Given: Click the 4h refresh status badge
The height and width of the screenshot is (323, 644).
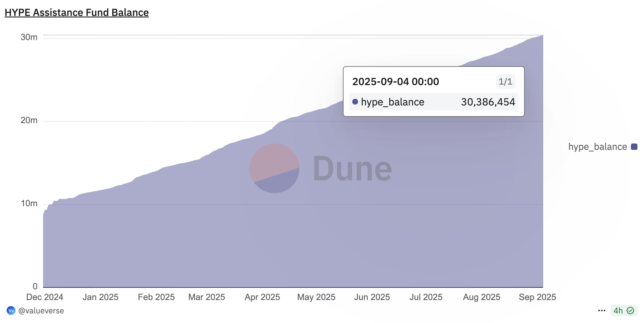Looking at the screenshot, I should (x=624, y=311).
